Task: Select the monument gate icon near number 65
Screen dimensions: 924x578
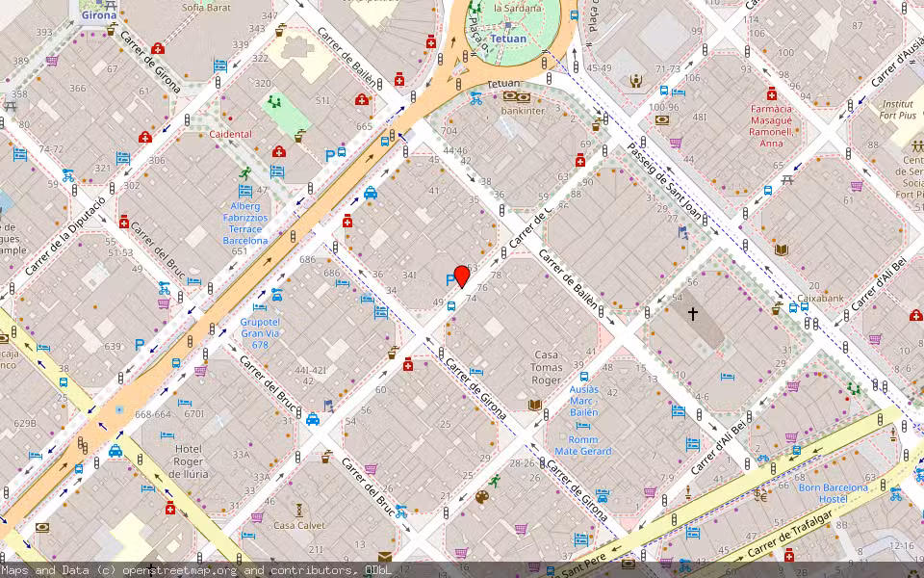Action: point(787,179)
